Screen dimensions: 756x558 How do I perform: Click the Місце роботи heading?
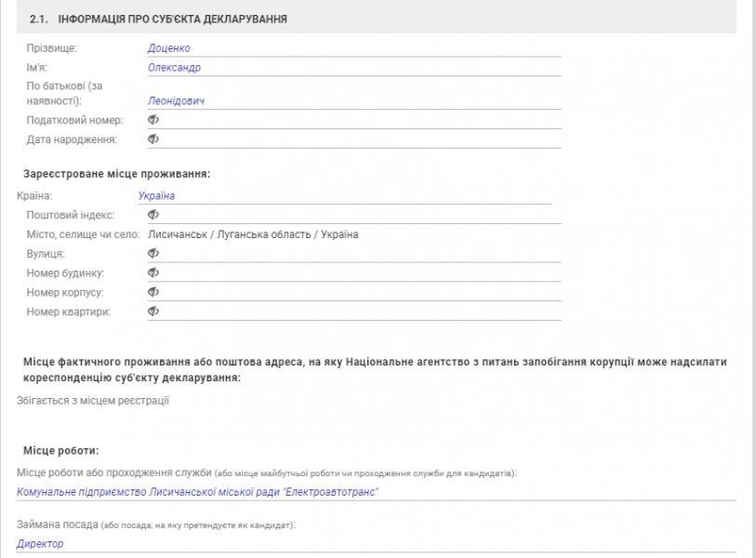(x=61, y=451)
